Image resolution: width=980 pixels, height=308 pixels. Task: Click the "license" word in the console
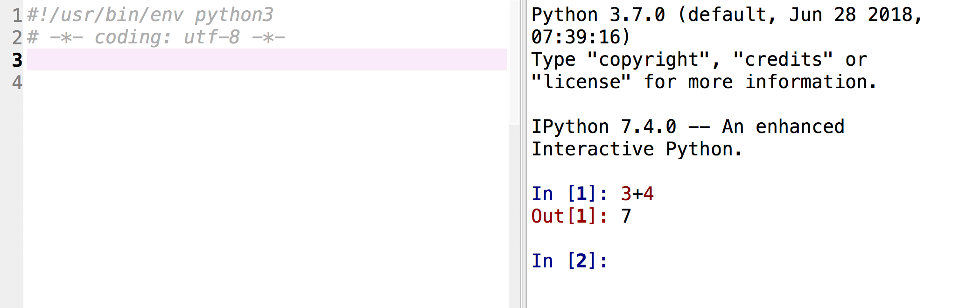[x=581, y=82]
